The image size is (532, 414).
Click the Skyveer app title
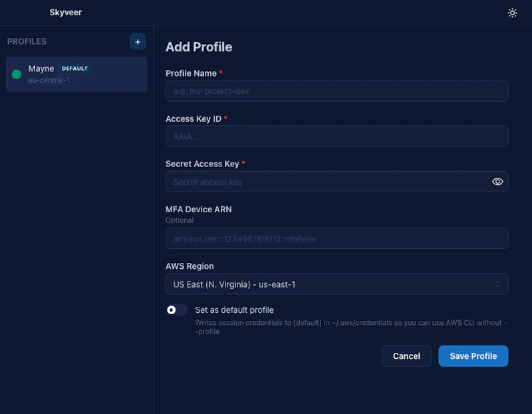pyautogui.click(x=65, y=13)
